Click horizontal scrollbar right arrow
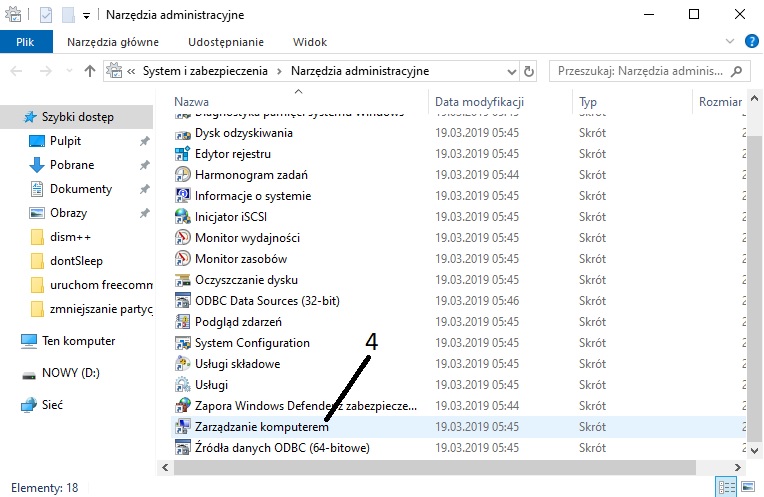Viewport: 764px width, 497px height. [738, 467]
